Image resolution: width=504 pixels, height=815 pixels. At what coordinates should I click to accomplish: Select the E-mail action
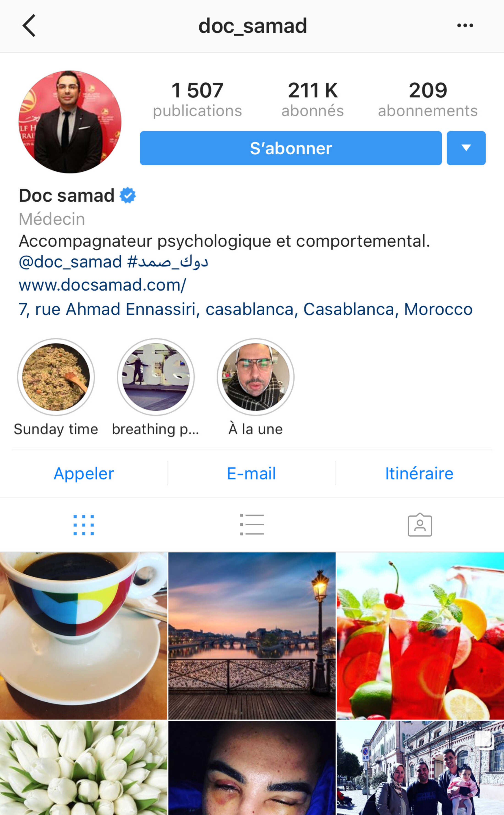252,473
